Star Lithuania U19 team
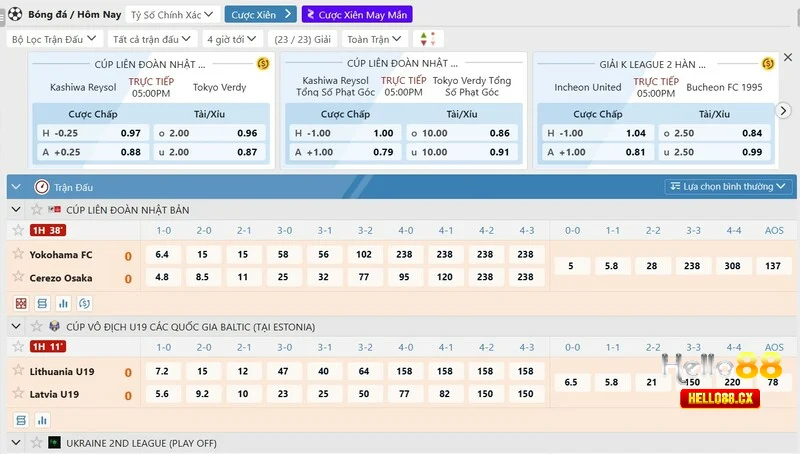800x454 pixels. click(18, 370)
